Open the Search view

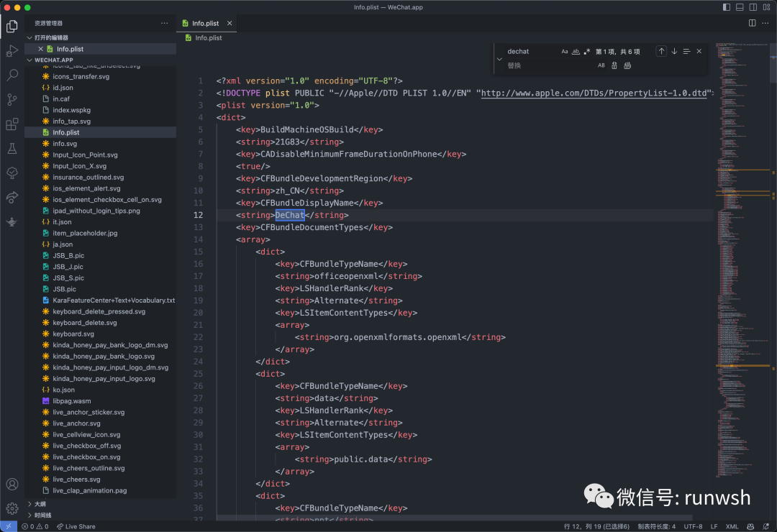[x=12, y=75]
